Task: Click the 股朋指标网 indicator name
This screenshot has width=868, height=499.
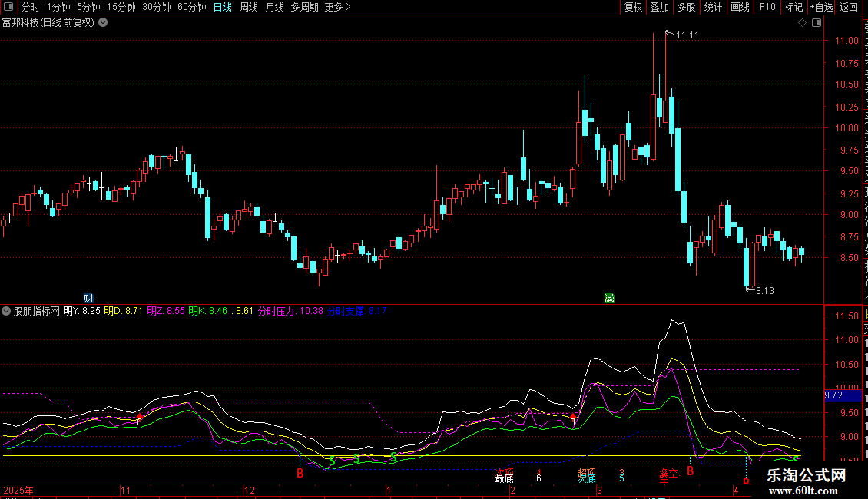Action: point(37,311)
